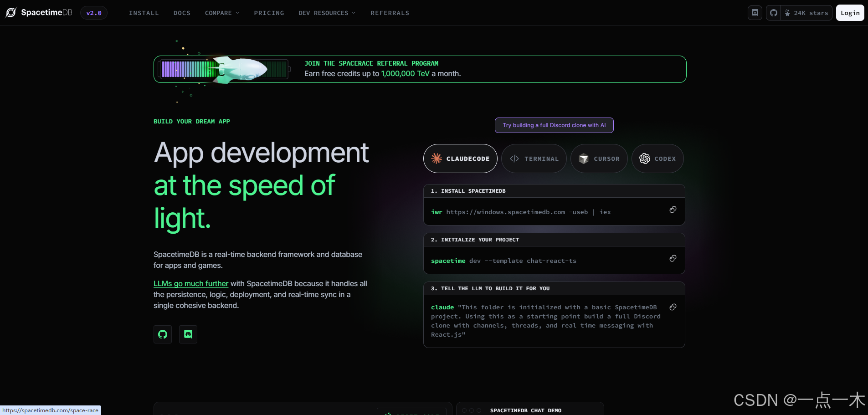This screenshot has height=415, width=868.
Task: Open the Docs menu item
Action: 182,13
